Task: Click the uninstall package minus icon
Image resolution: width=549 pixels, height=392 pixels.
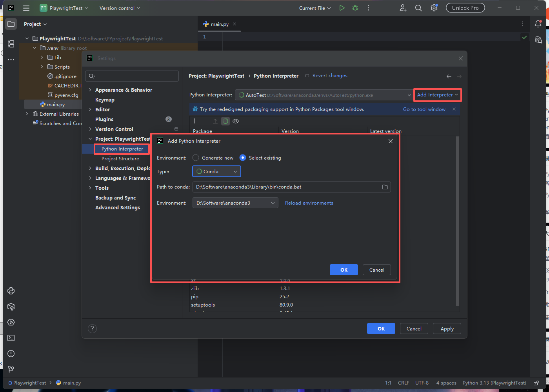Action: tap(205, 121)
